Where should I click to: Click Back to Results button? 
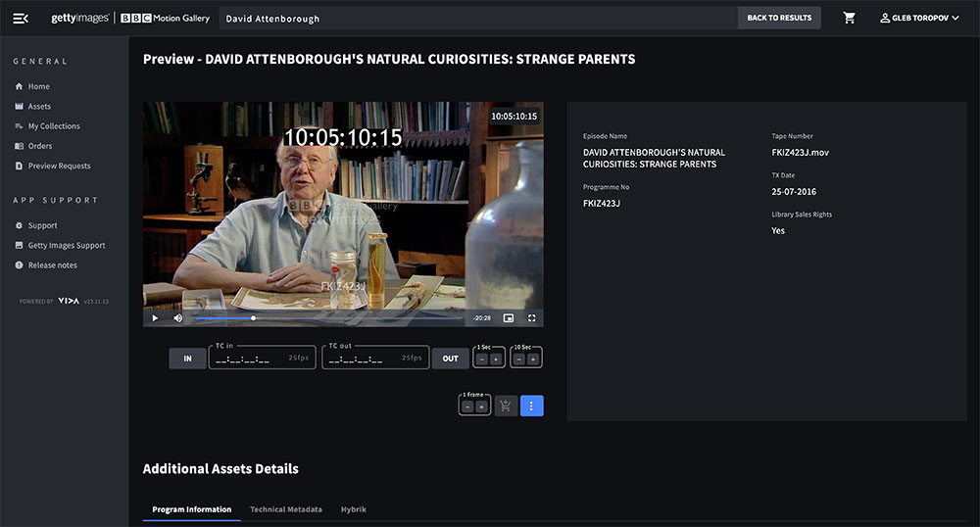779,18
